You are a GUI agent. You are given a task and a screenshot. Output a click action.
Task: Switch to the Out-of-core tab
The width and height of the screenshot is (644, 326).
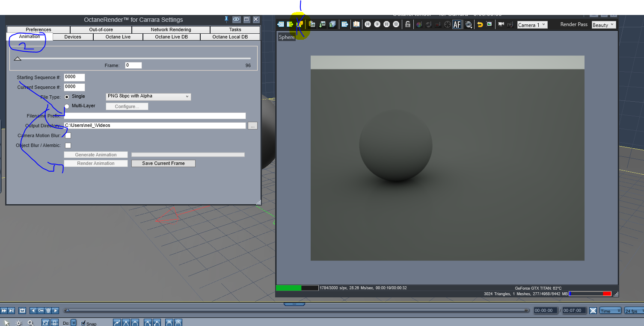click(x=101, y=29)
